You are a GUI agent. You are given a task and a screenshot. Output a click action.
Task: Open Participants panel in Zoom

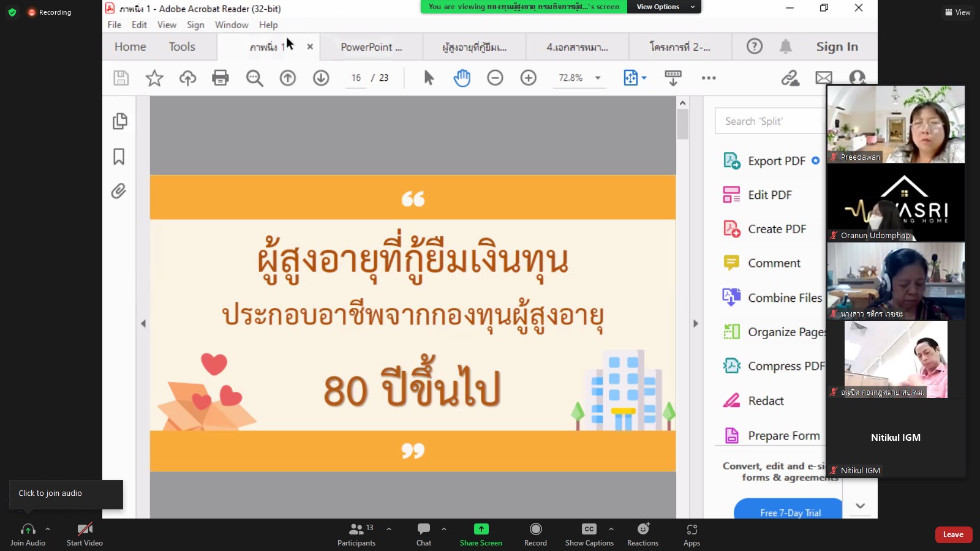tap(356, 534)
